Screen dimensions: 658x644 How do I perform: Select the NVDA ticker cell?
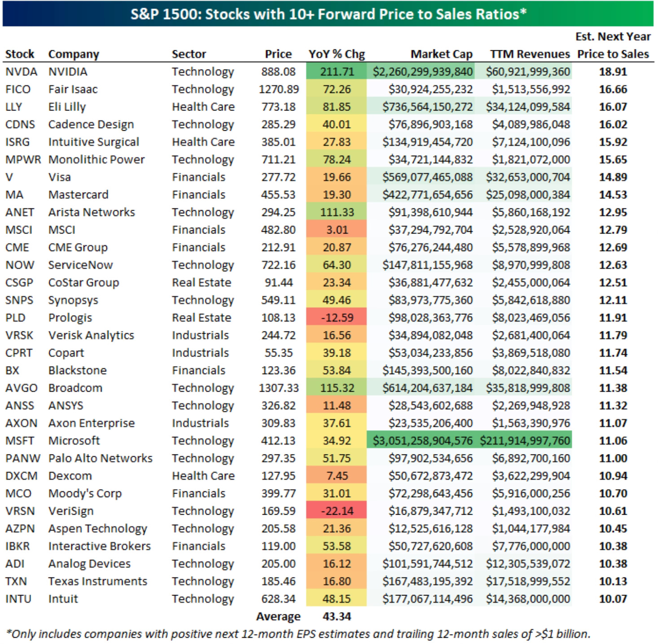[21, 71]
